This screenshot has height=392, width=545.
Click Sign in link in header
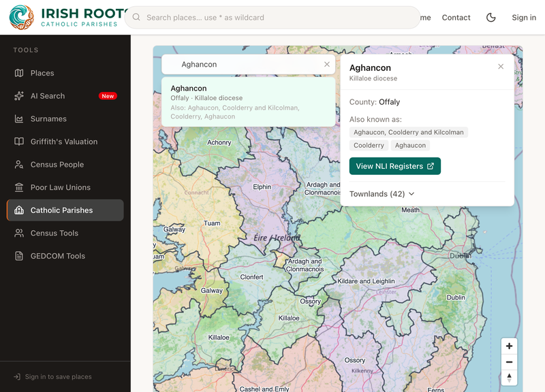click(x=524, y=18)
